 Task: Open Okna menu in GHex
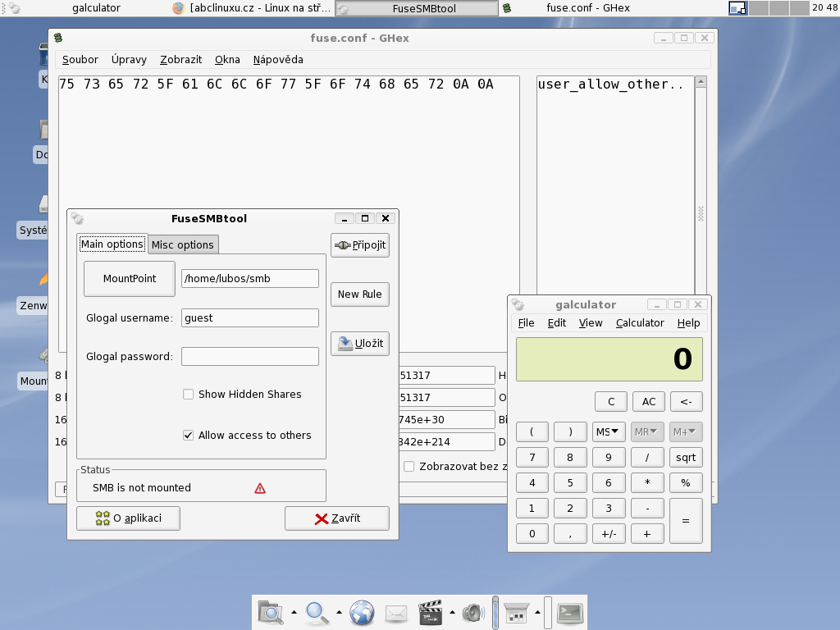[227, 59]
